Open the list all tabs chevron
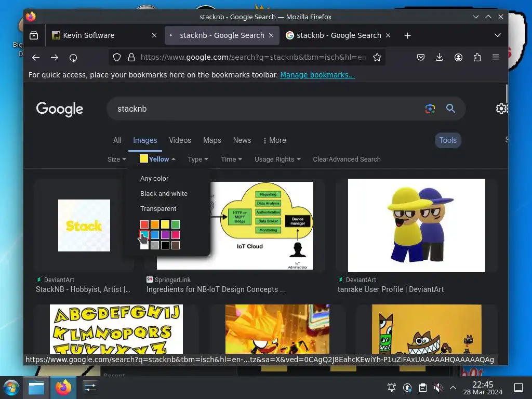Screen dimensions: 532x399 tap(497, 35)
